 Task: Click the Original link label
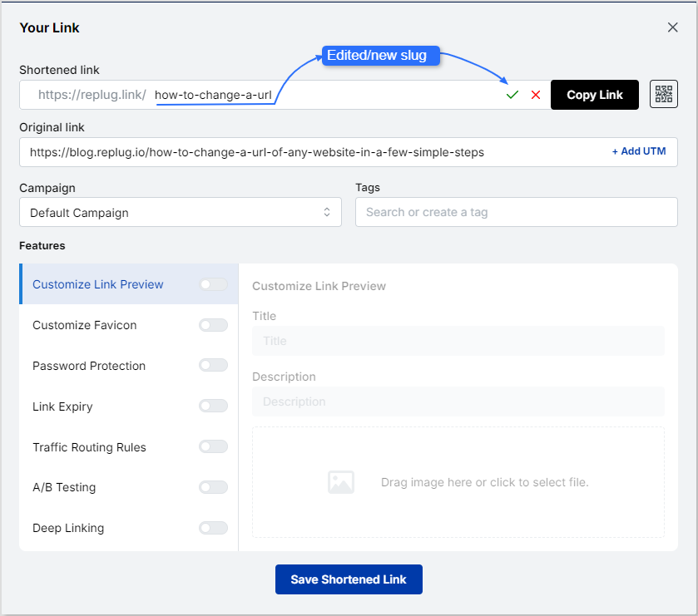[52, 127]
